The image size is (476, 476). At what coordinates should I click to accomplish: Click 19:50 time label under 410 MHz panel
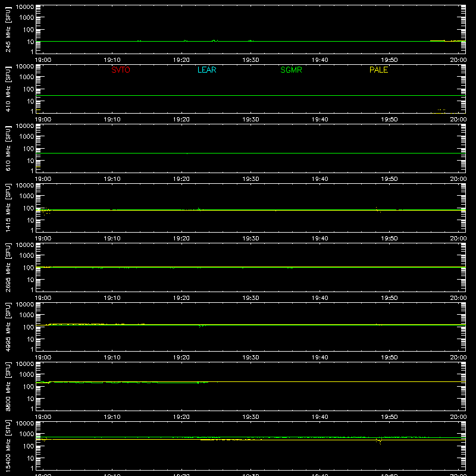pyautogui.click(x=389, y=120)
